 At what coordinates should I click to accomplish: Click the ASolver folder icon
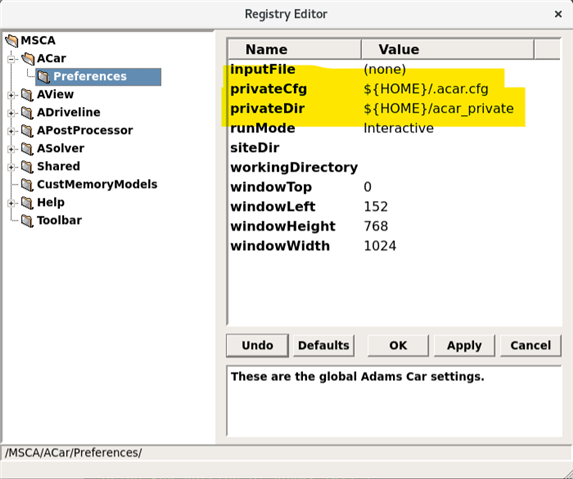coord(27,148)
